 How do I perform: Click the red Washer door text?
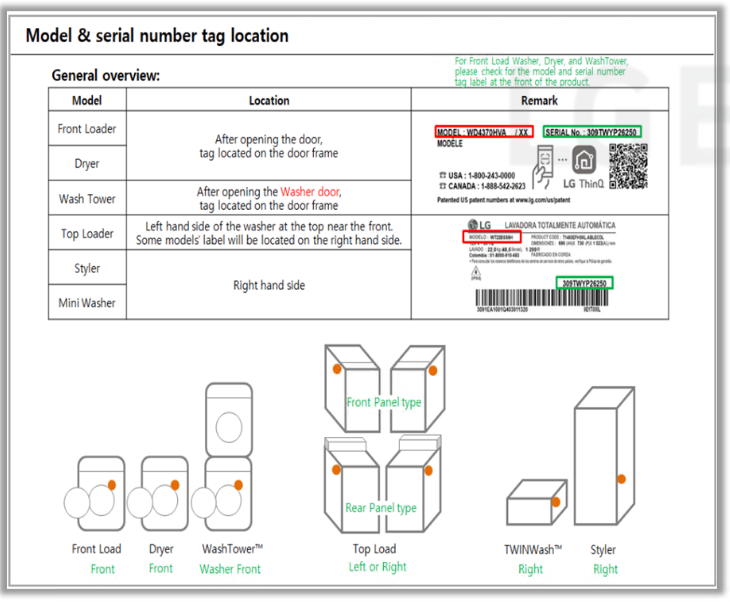[x=310, y=192]
